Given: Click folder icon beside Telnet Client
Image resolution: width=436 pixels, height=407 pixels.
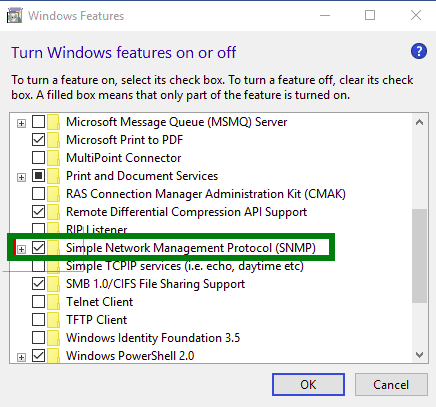Looking at the screenshot, I should (53, 302).
